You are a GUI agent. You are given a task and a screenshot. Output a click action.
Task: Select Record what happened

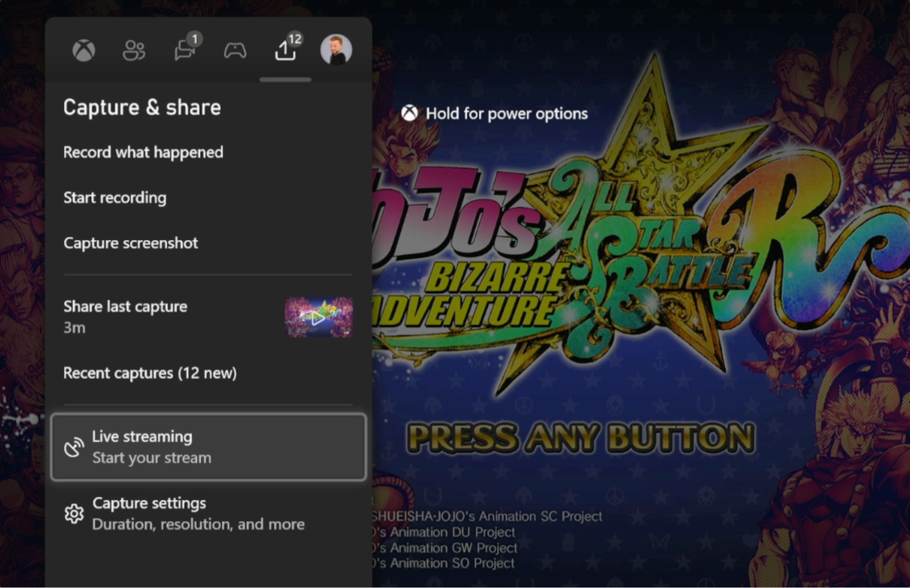(143, 152)
